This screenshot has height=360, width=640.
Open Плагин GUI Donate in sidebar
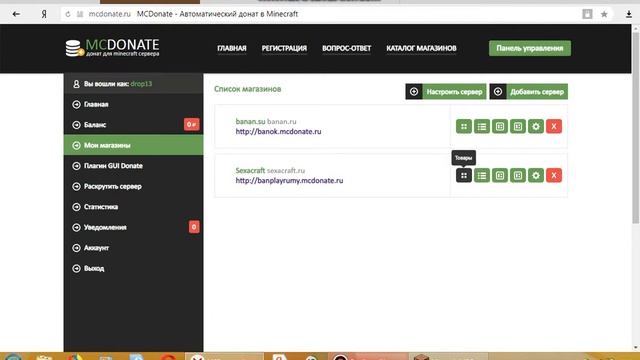coord(133,166)
